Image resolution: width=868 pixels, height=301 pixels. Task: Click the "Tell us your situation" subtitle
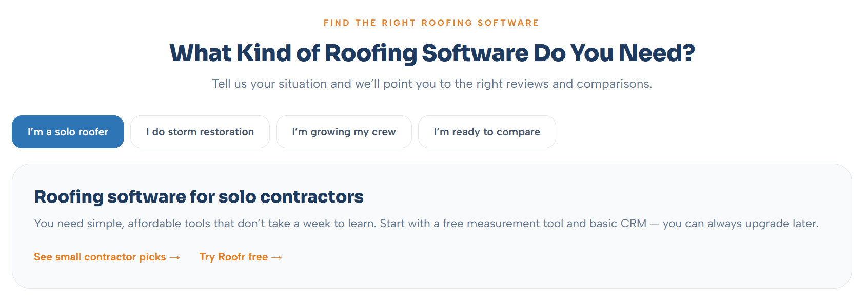[x=432, y=84]
